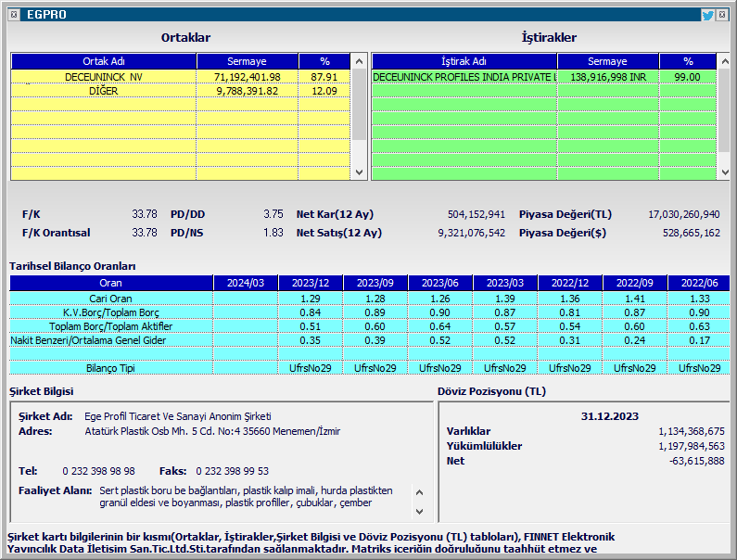Screen dimensions: 737x560
Task: Click the PD/DD value 3.75
Action: tap(273, 214)
